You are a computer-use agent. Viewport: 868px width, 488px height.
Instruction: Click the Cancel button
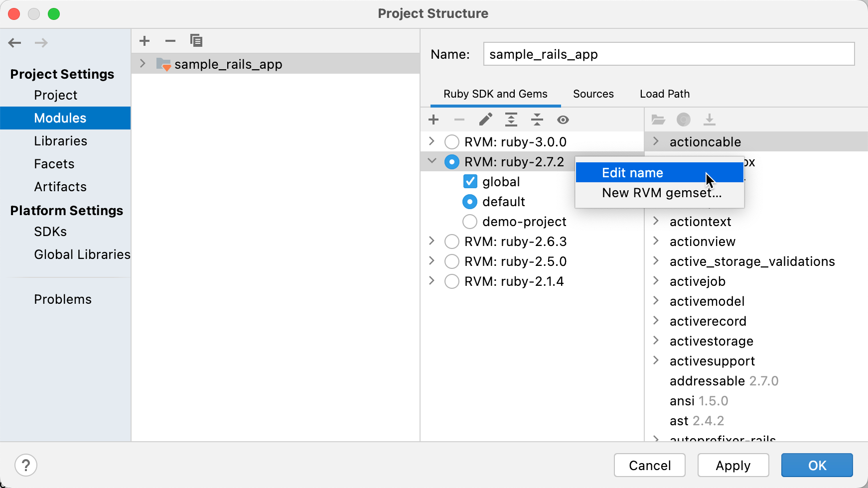click(x=650, y=466)
